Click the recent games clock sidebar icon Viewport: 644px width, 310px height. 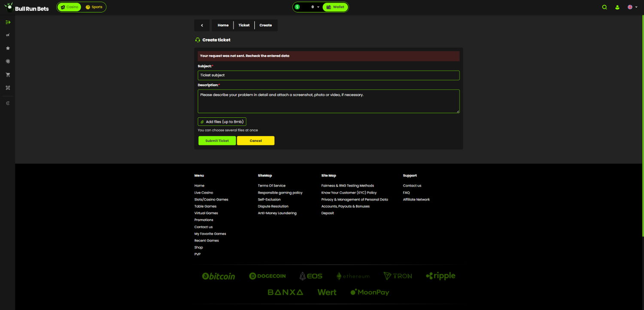click(8, 103)
